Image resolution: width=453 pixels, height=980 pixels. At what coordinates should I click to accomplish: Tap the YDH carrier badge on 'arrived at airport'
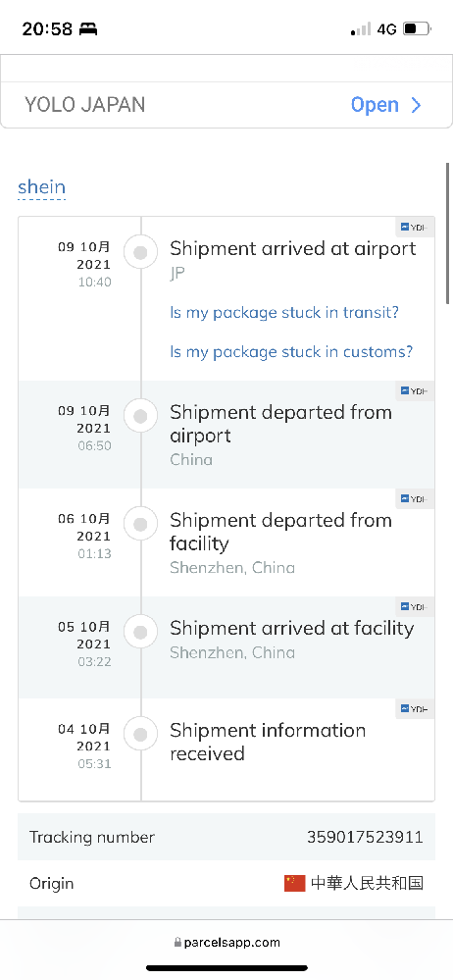click(415, 228)
